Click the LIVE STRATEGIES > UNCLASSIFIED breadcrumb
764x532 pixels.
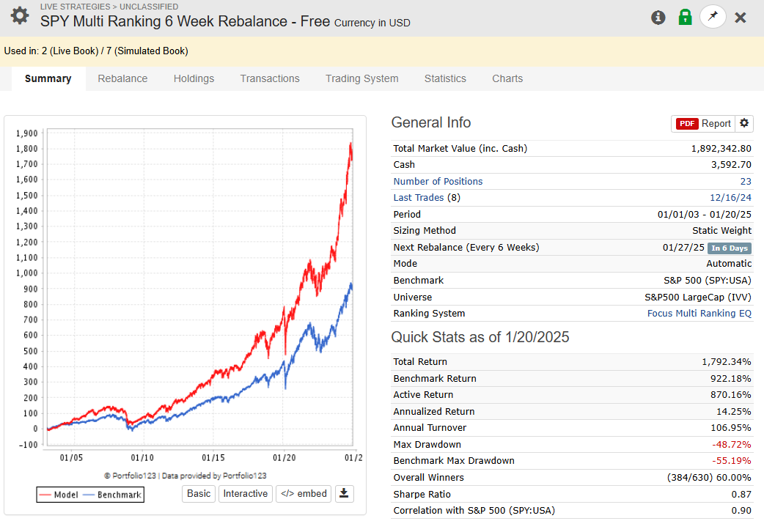[x=109, y=7]
